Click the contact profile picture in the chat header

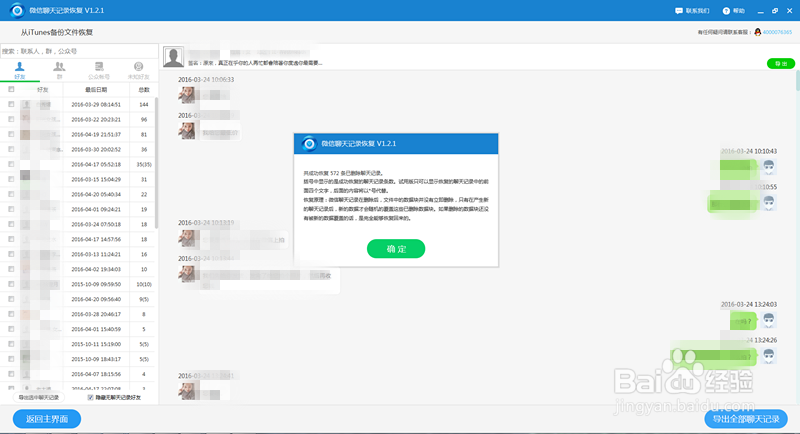click(173, 57)
